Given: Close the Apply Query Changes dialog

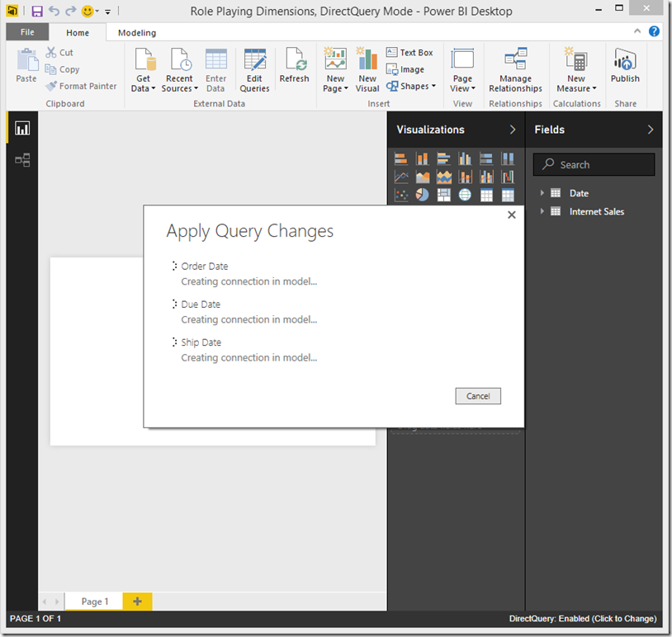Looking at the screenshot, I should click(x=511, y=215).
